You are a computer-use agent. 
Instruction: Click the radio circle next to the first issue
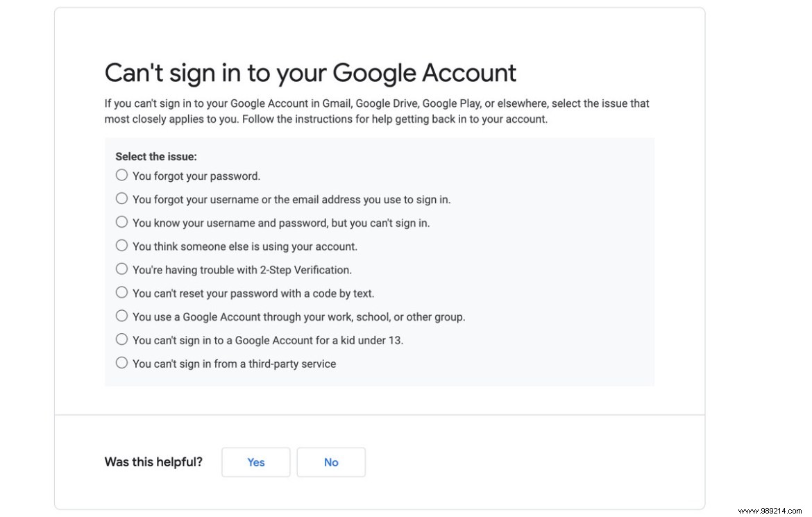pos(121,175)
